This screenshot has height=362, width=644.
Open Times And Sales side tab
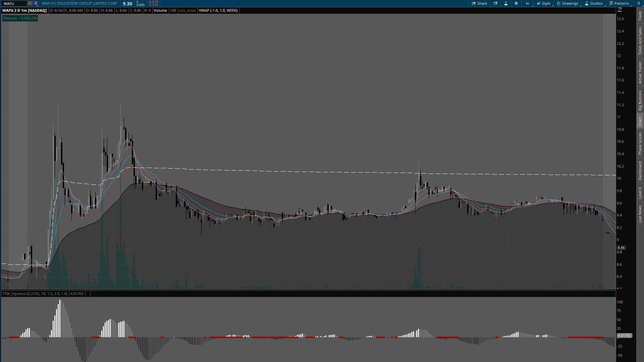tap(640, 41)
